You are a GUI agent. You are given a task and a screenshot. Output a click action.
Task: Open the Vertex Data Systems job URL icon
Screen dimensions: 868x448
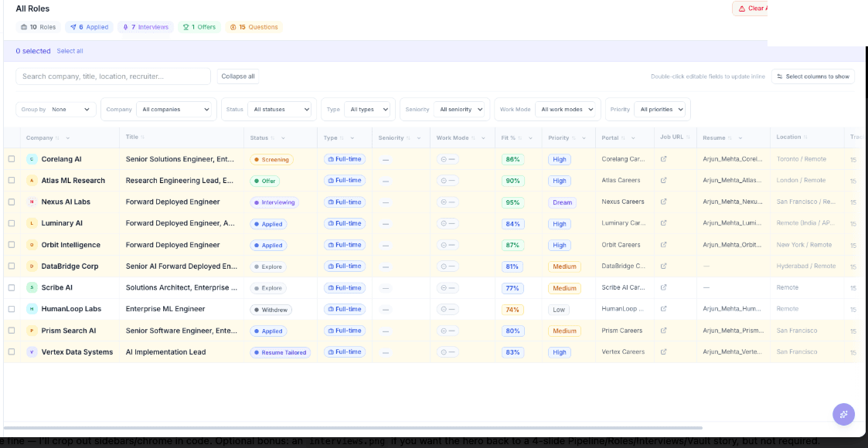664,351
